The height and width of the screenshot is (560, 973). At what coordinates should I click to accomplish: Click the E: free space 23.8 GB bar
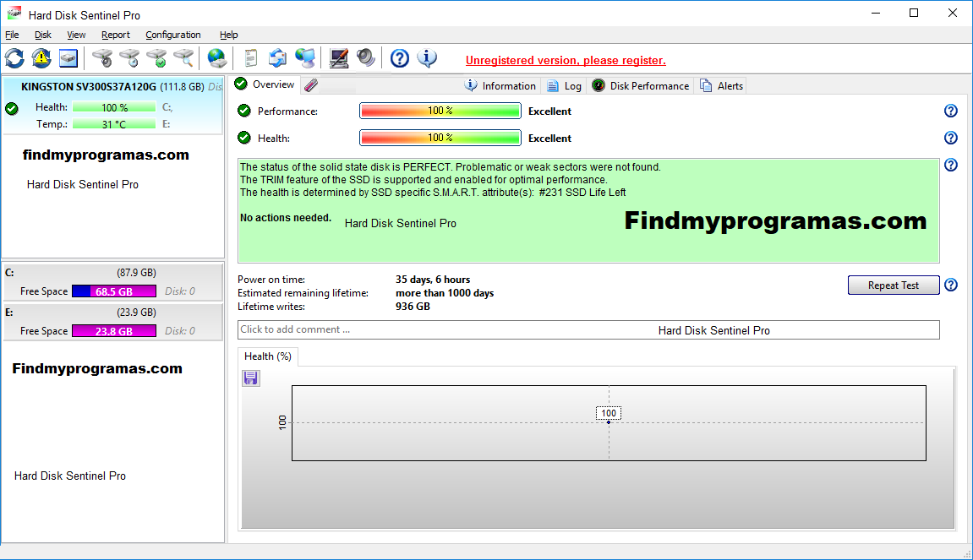point(114,330)
